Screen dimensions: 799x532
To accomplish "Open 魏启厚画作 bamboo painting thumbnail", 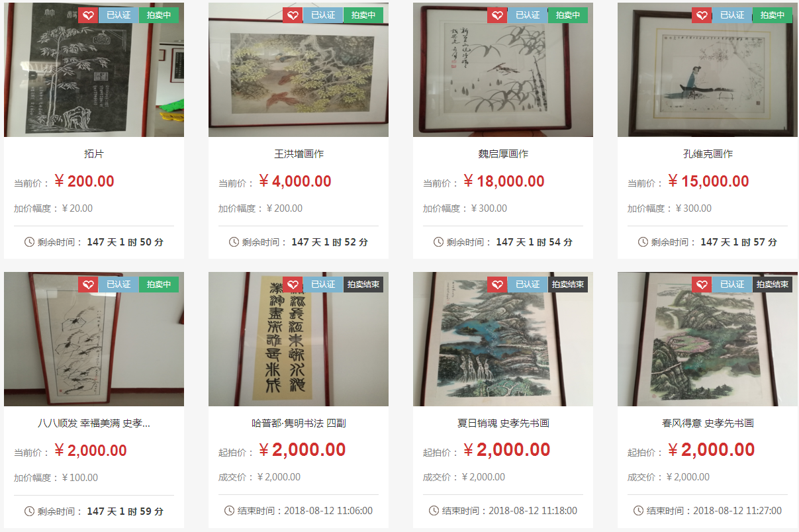I will coord(503,69).
